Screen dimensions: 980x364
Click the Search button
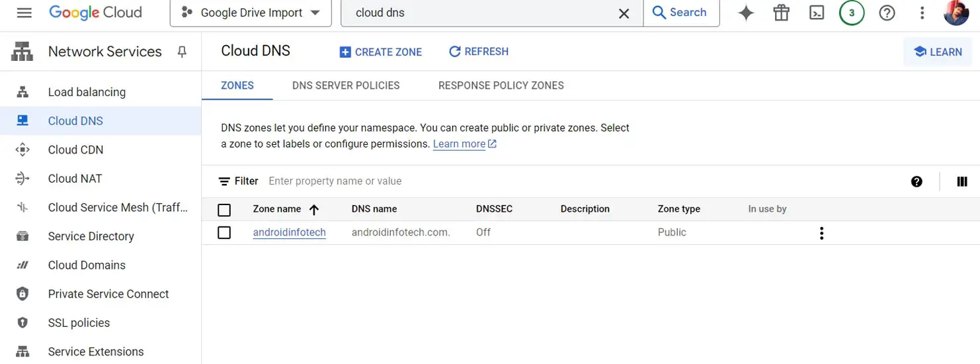[681, 13]
